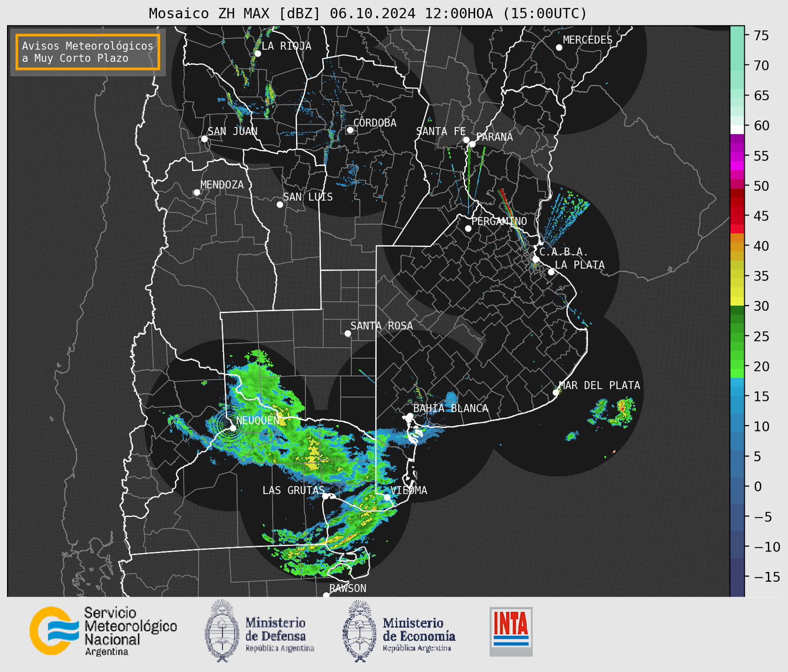Select the Mercedes city marker dot

pos(559,48)
